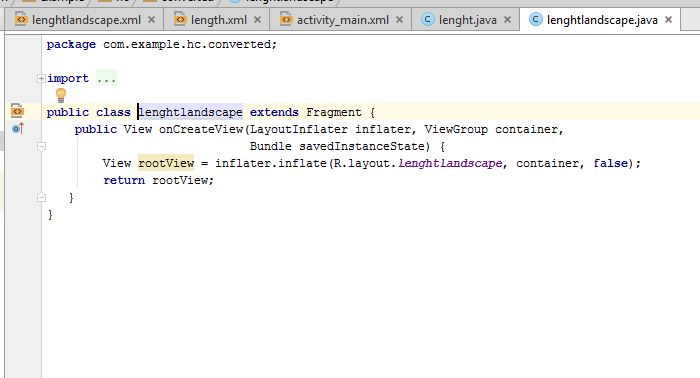Click the overriding method gutter icon

click(x=17, y=129)
